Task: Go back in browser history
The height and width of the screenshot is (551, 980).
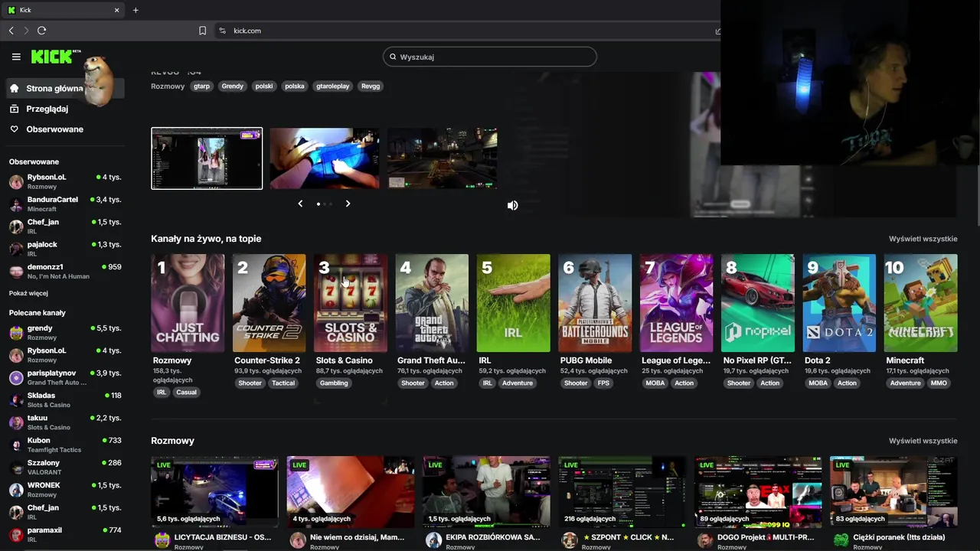Action: [11, 31]
